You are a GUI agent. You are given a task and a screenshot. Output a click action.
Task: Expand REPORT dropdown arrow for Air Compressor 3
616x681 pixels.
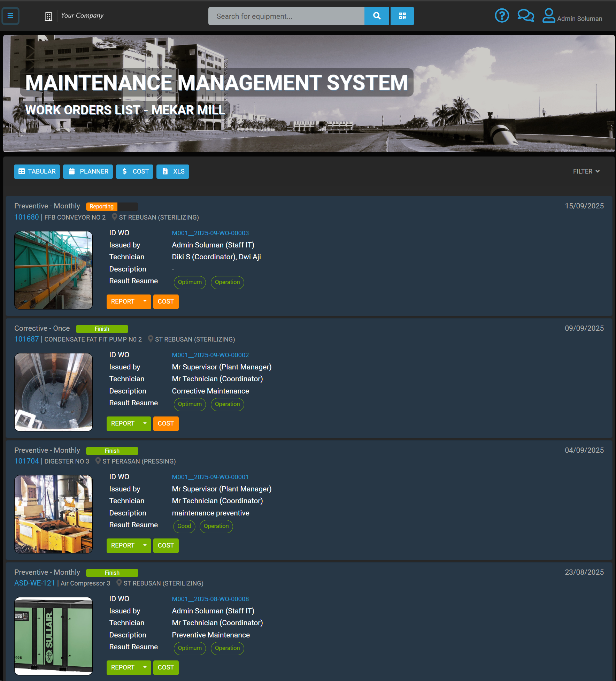[x=145, y=667]
